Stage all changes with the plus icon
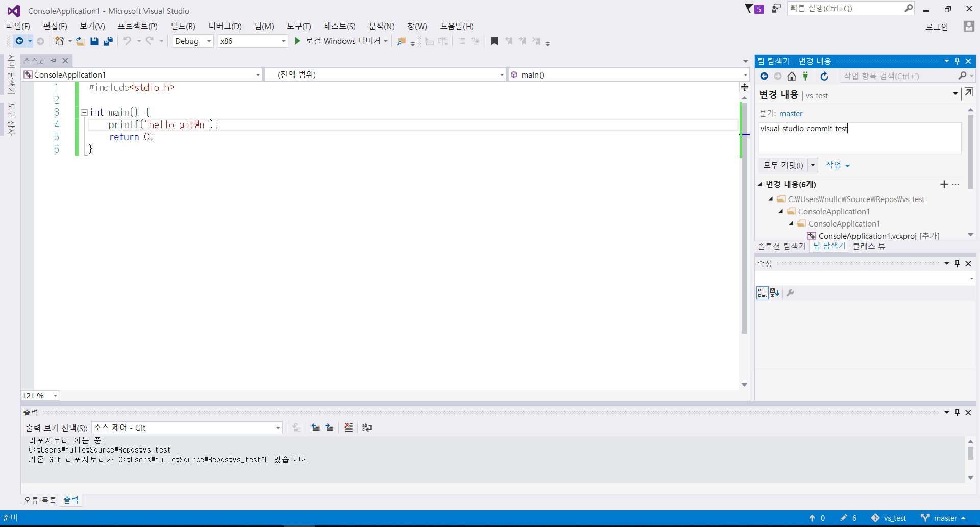This screenshot has height=527, width=980. click(944, 184)
